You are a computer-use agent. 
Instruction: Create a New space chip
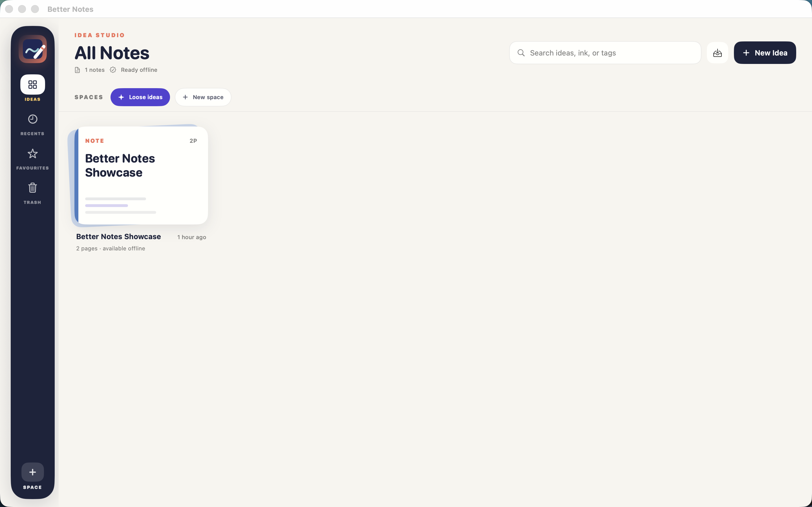203,97
